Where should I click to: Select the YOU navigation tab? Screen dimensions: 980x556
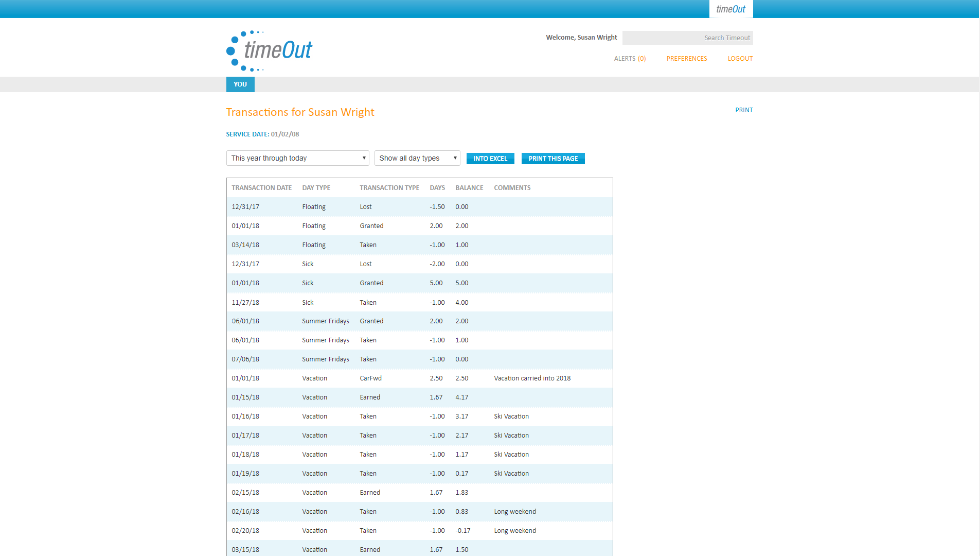click(240, 84)
